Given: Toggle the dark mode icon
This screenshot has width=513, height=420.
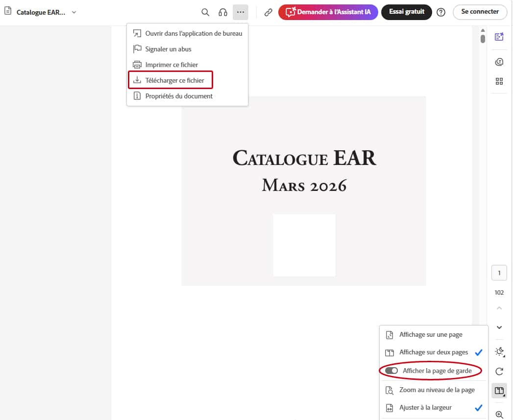Looking at the screenshot, I should [x=499, y=351].
